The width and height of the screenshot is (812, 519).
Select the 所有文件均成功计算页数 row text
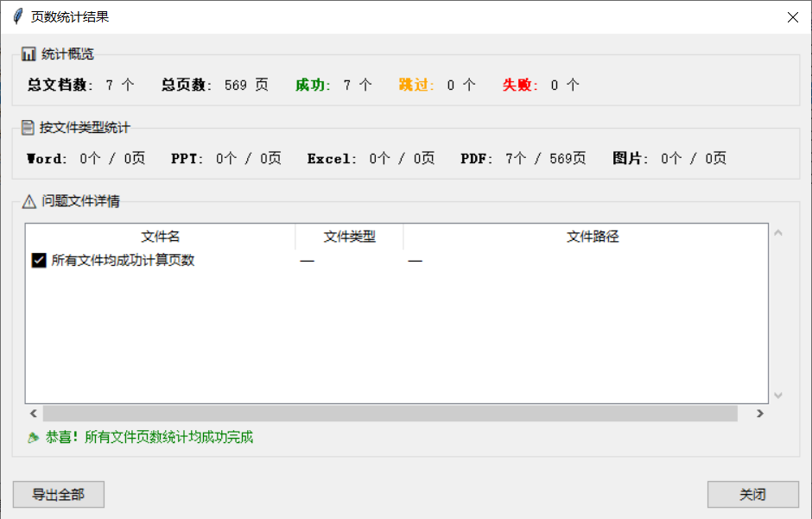click(123, 260)
